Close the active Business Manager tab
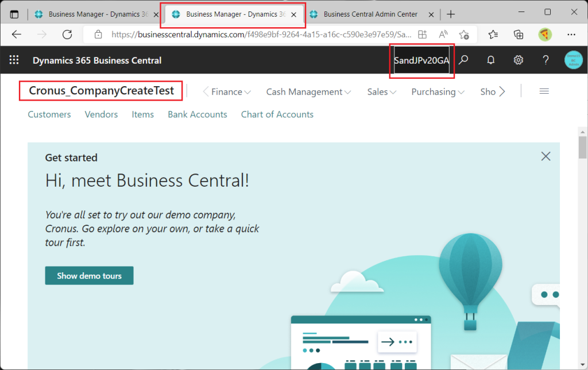The height and width of the screenshot is (370, 588). click(293, 14)
